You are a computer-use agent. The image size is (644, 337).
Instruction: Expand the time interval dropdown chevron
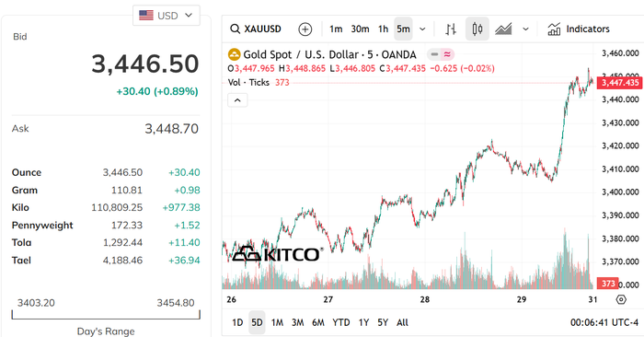[422, 29]
